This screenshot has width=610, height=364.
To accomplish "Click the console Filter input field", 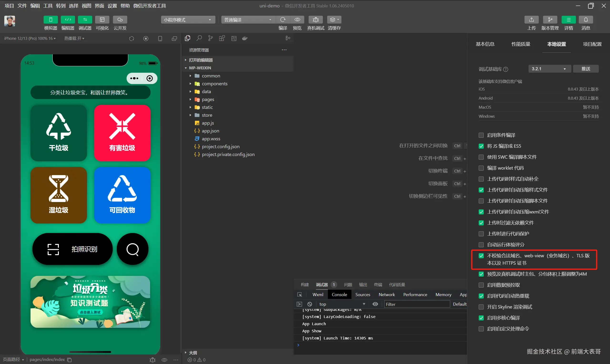I will click(x=417, y=304).
